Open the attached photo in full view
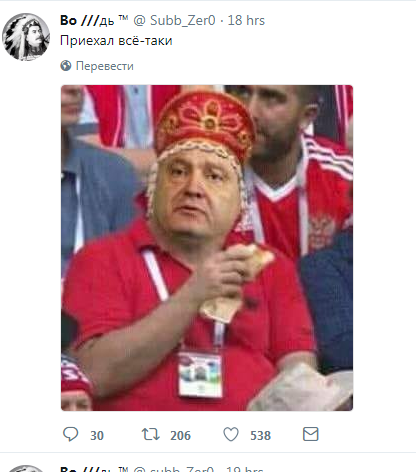This screenshot has width=416, height=472. pos(207,248)
